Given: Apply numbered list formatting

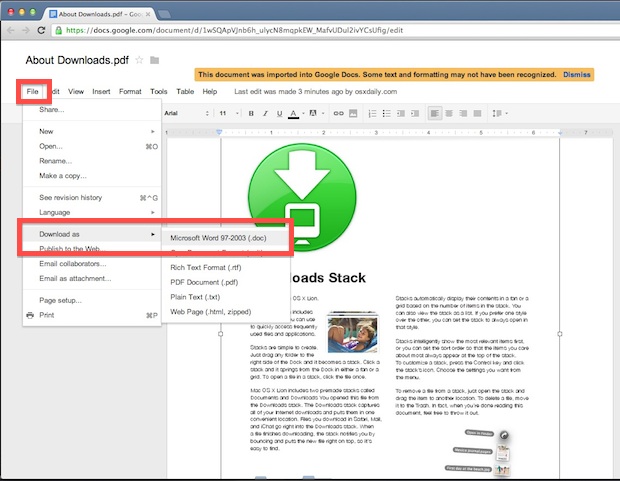Looking at the screenshot, I should 372,114.
